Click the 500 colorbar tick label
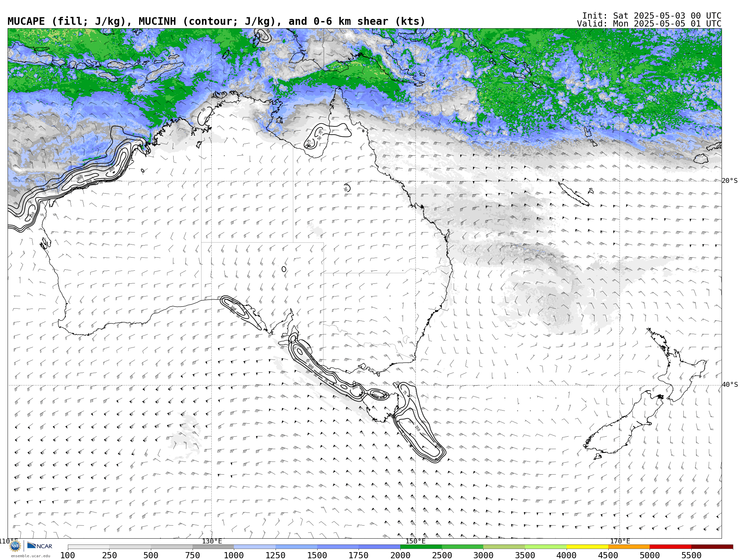 coord(151,556)
